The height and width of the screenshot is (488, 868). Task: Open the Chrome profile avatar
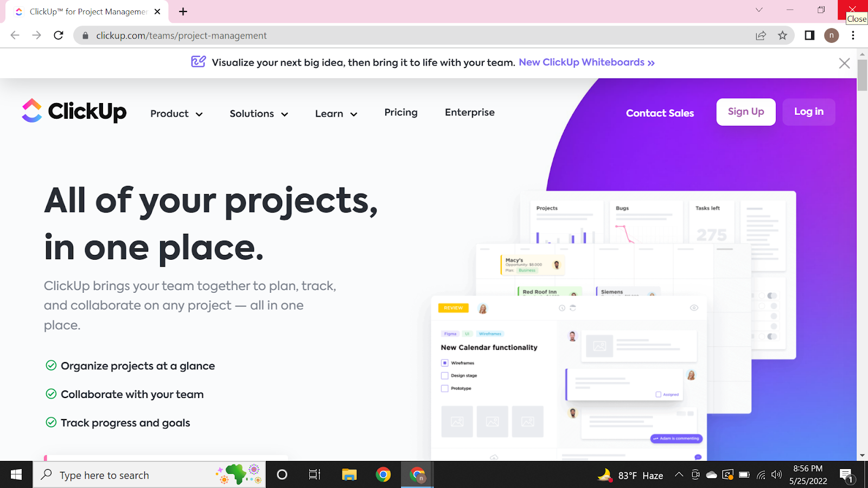831,36
